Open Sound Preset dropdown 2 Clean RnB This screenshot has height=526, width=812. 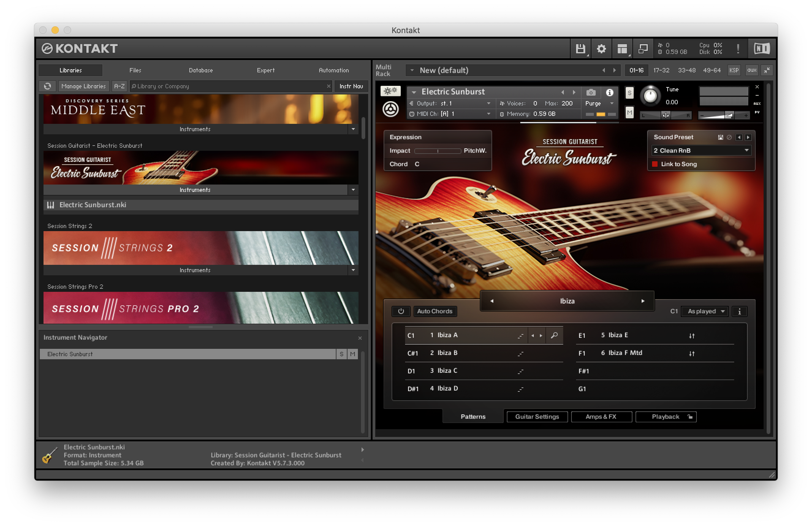tap(701, 151)
